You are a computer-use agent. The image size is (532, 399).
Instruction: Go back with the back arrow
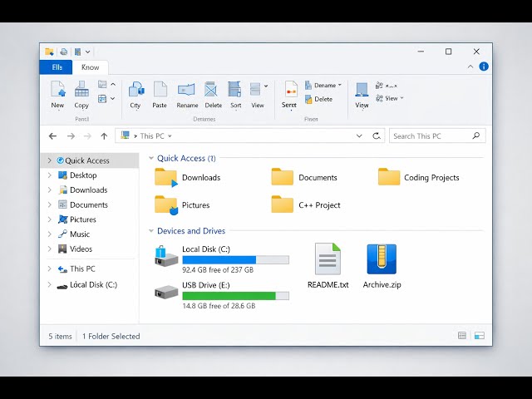point(52,136)
